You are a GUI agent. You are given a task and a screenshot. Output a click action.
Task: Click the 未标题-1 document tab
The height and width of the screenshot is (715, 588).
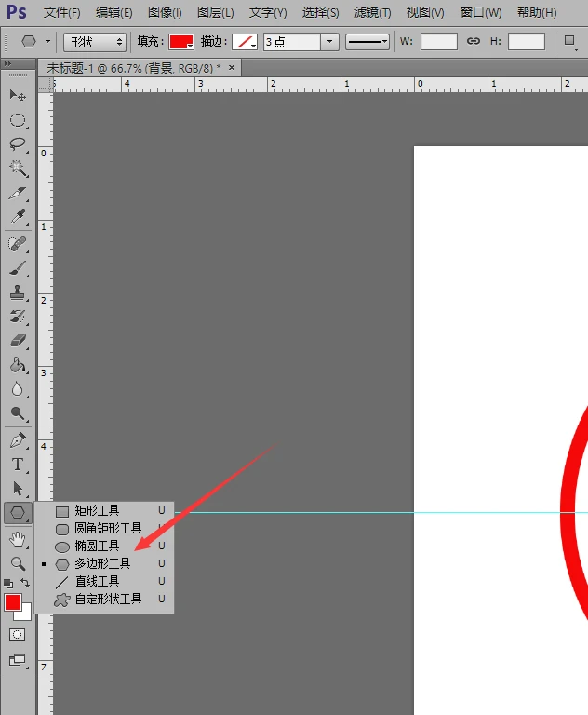tap(132, 68)
